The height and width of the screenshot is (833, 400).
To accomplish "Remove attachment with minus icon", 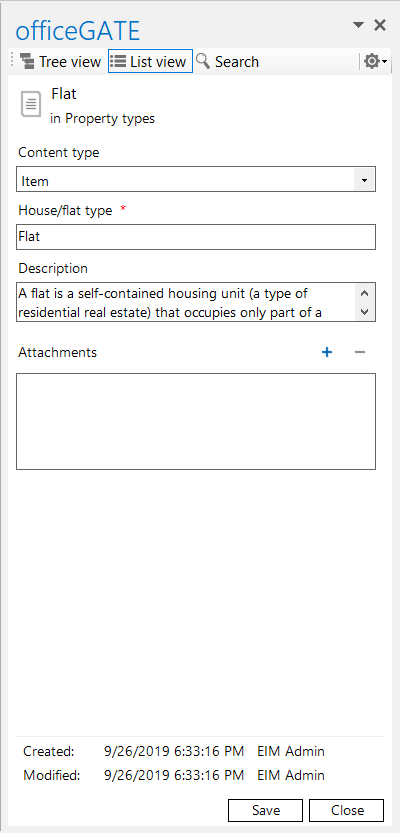I will pyautogui.click(x=360, y=352).
